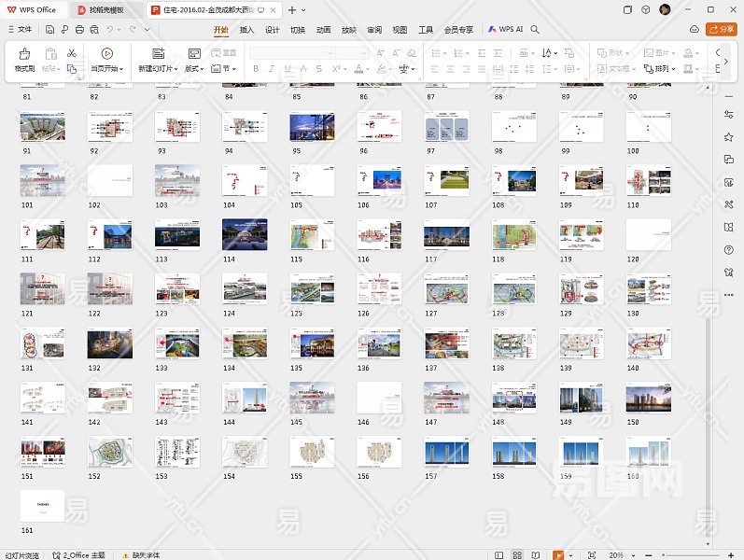This screenshot has height=560, width=744.
Task: Toggle Italic formatting
Action: [x=272, y=69]
